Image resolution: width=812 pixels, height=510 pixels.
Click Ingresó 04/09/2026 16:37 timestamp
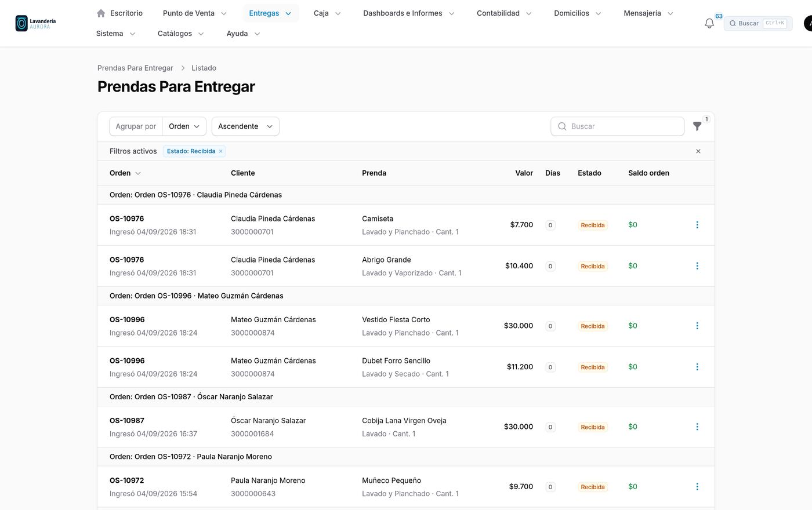153,434
